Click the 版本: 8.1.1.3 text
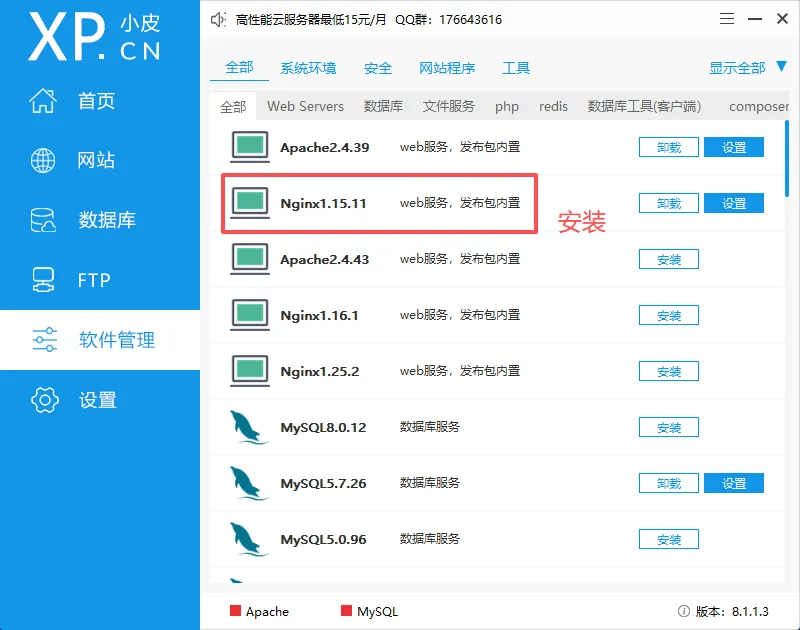 (x=732, y=611)
